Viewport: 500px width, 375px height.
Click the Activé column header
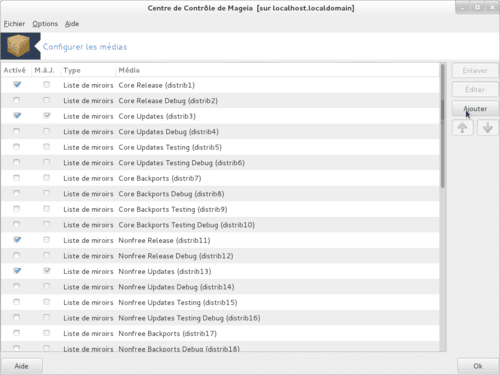pyautogui.click(x=15, y=70)
